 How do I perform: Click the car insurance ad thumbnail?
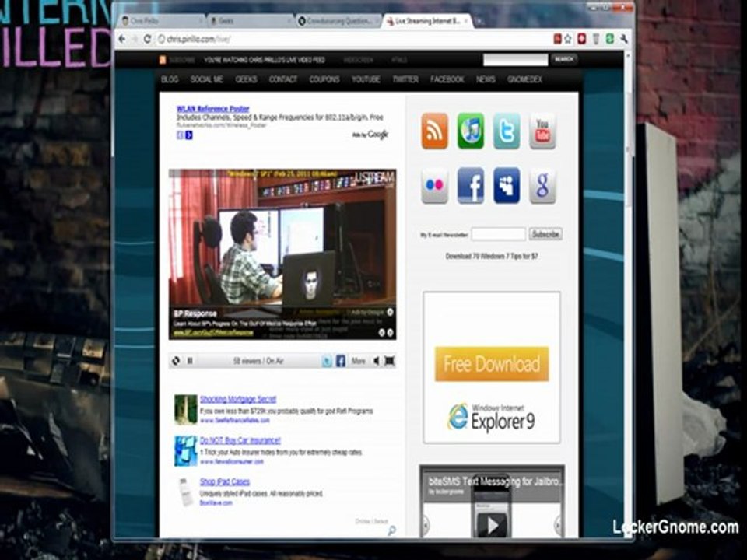click(186, 450)
